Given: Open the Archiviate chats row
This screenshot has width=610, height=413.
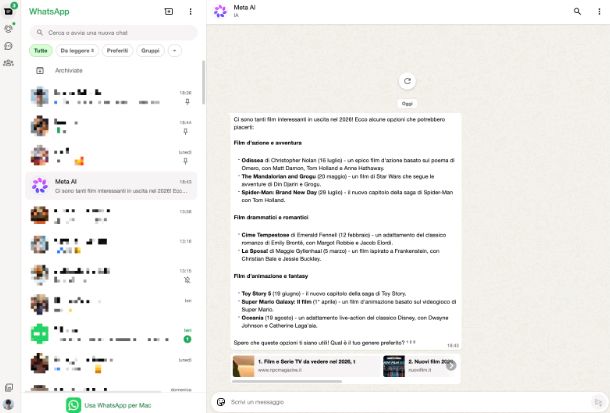Looking at the screenshot, I should 112,70.
